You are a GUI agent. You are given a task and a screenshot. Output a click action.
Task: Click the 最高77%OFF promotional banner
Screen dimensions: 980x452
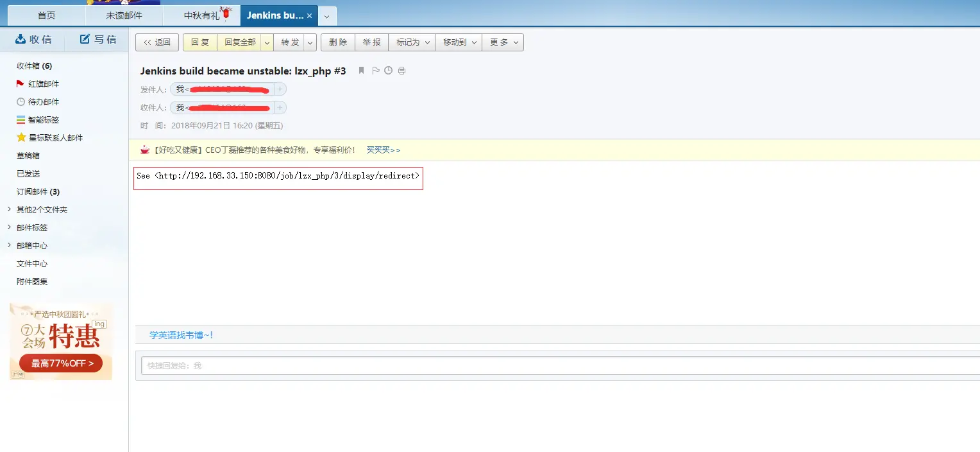61,363
